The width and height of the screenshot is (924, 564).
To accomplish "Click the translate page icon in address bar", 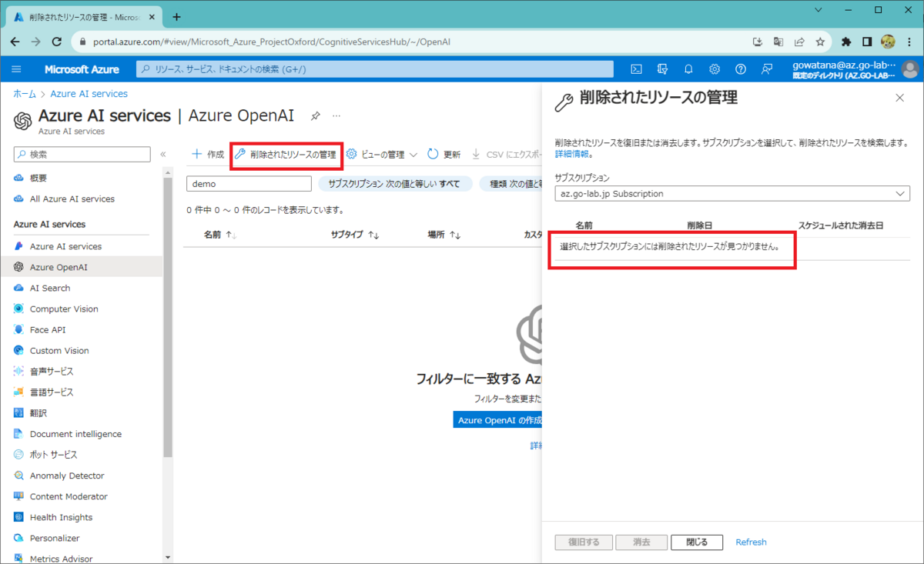I will (778, 42).
